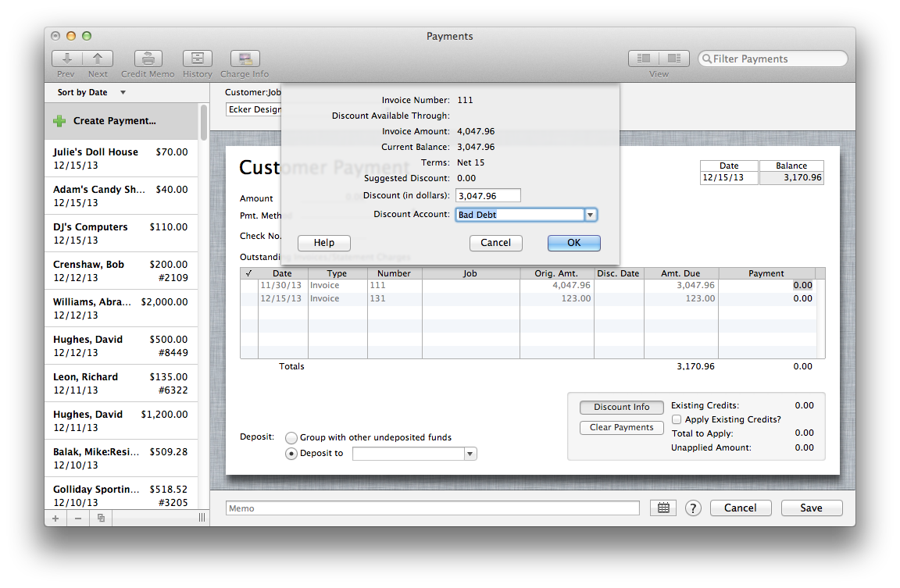Click the Memo input field
The image size is (900, 588).
[433, 508]
